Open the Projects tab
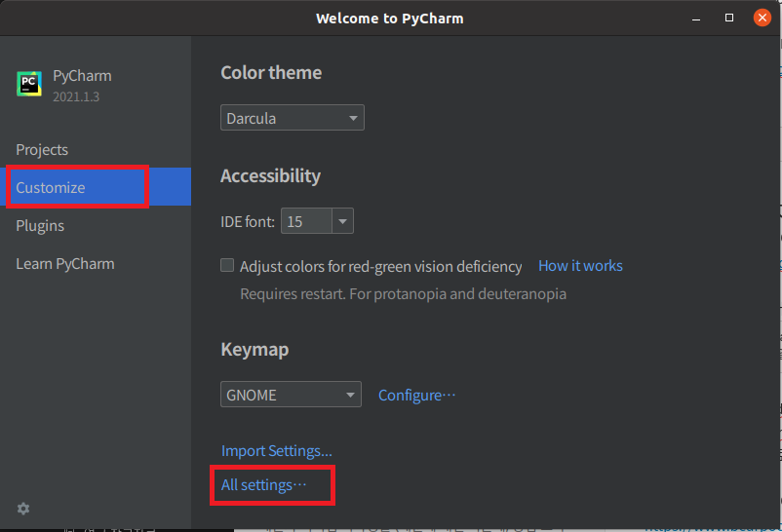 42,150
